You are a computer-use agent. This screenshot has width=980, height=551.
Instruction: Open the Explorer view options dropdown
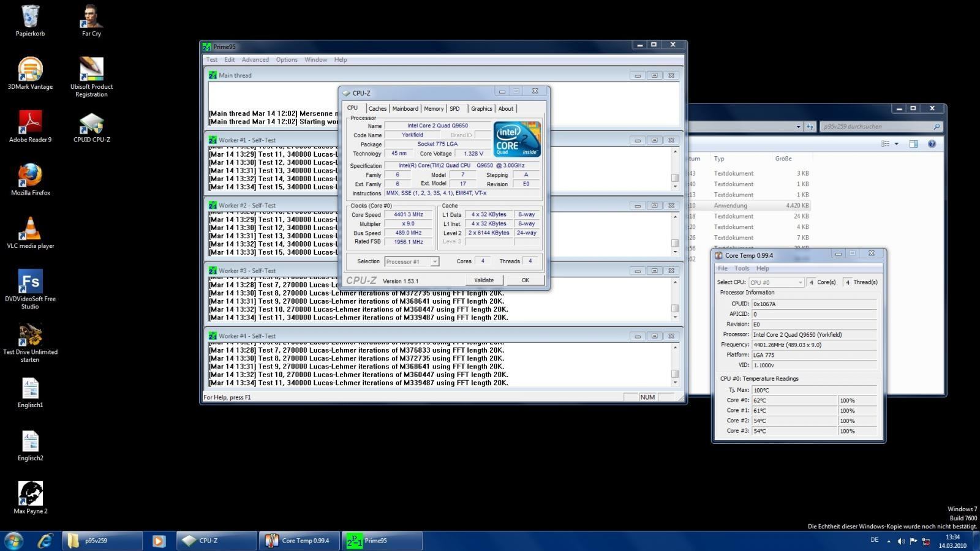tap(896, 144)
